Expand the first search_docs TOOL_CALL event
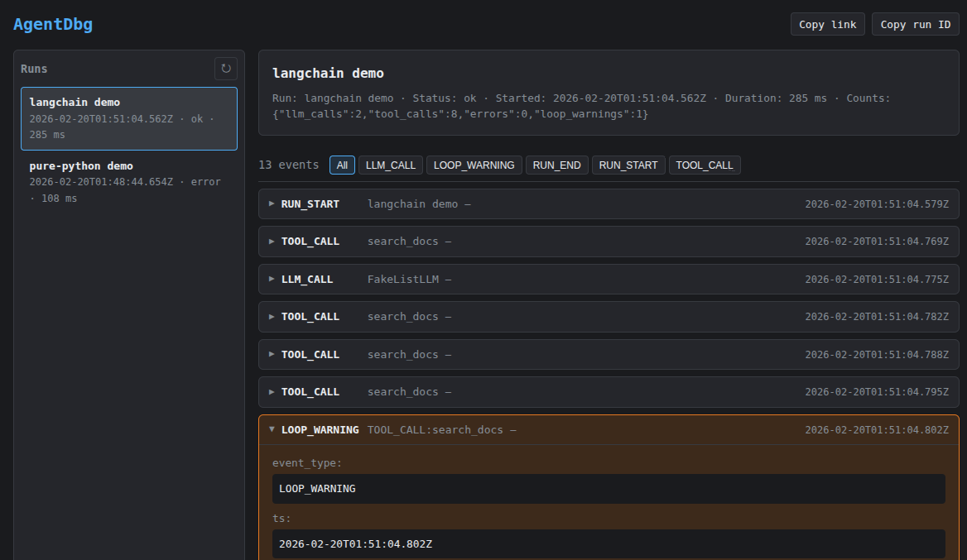 [310, 241]
